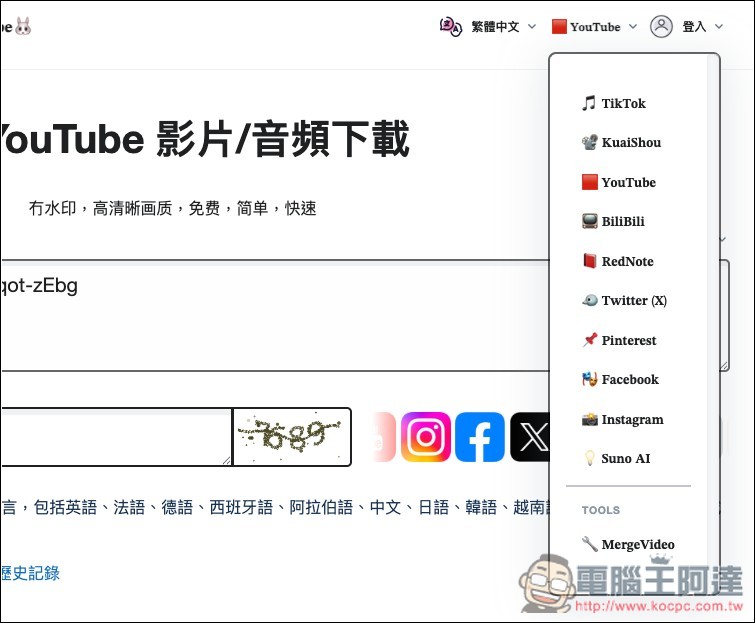Select YouTube in the dropdown list

pos(628,182)
